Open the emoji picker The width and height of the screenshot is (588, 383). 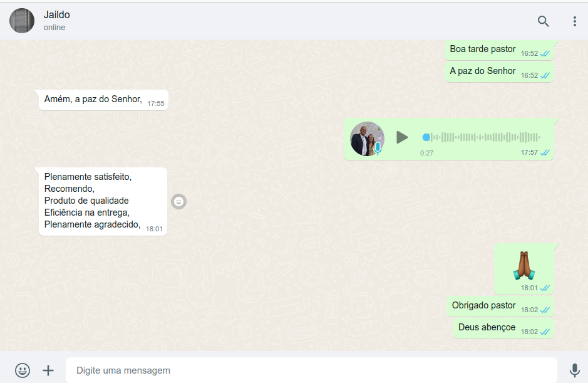tap(23, 370)
